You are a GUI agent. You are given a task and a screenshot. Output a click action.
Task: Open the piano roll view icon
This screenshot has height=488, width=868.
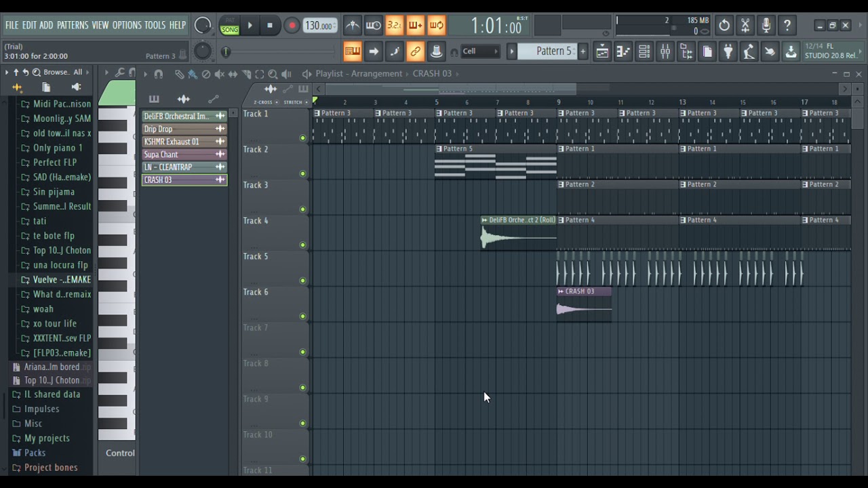623,52
